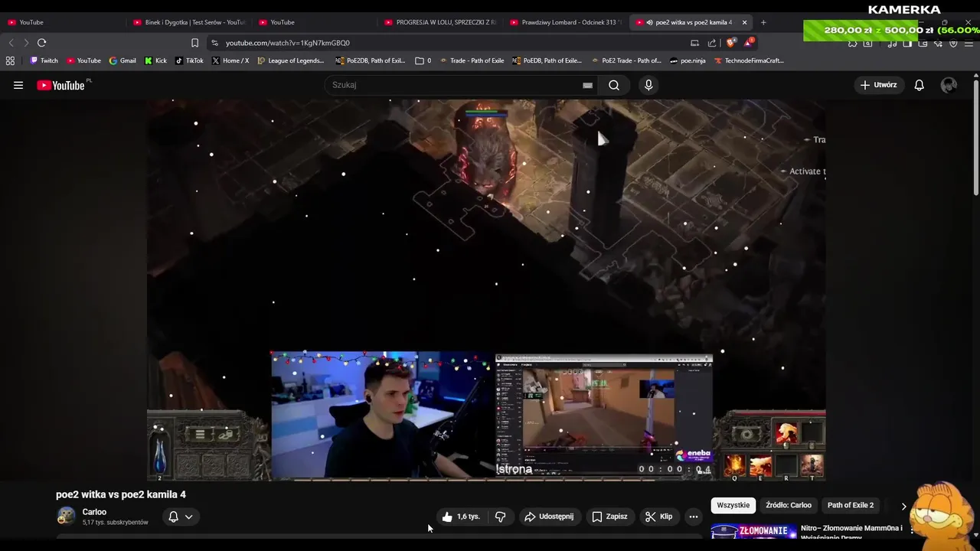980x551 pixels.
Task: Click the magnifier search button
Action: (x=614, y=85)
